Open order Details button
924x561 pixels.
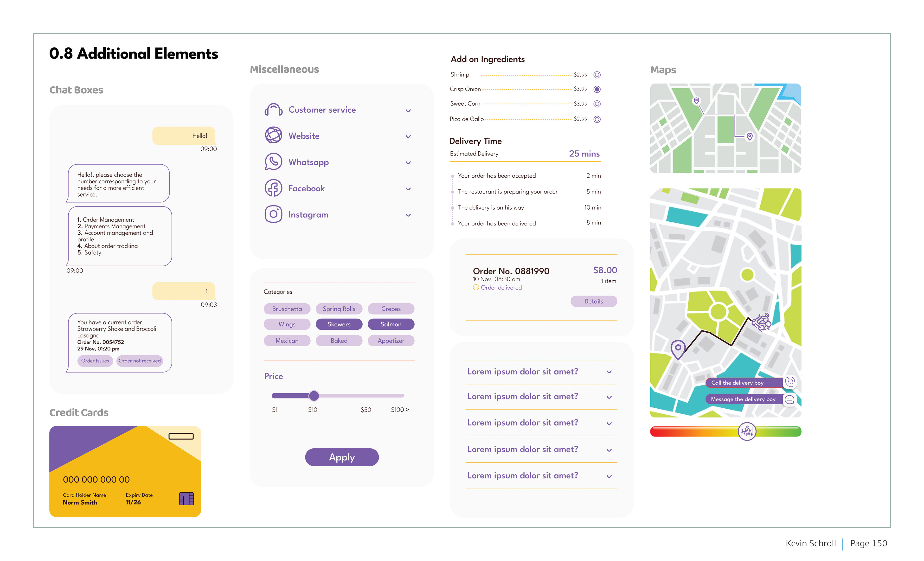(593, 302)
